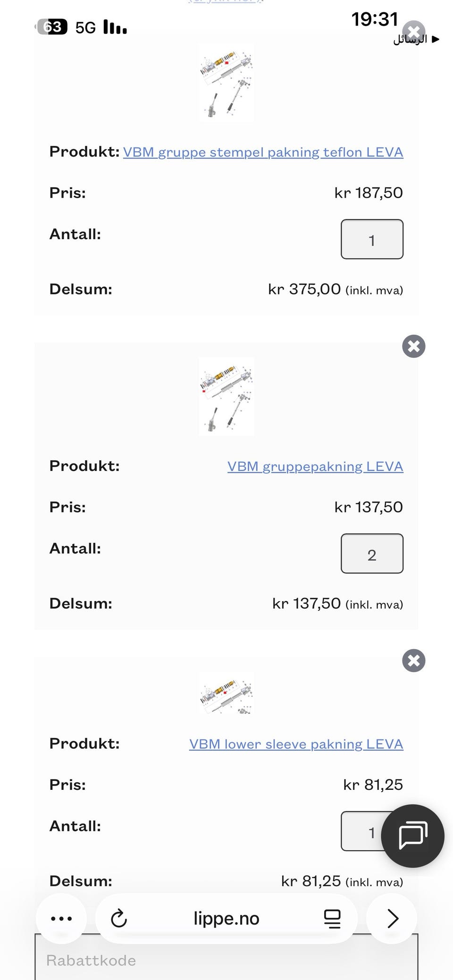This screenshot has height=980, width=453.
Task: Open the live chat bubble
Action: pos(412,836)
